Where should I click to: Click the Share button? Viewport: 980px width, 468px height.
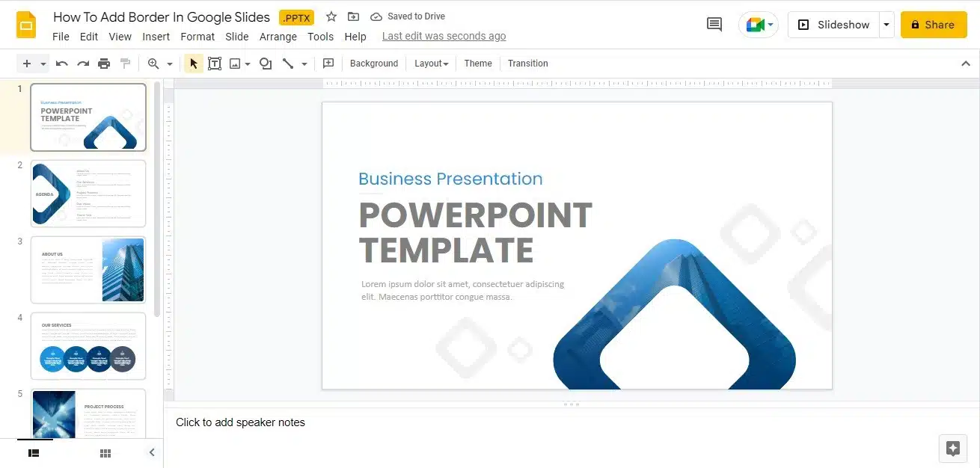click(x=933, y=24)
